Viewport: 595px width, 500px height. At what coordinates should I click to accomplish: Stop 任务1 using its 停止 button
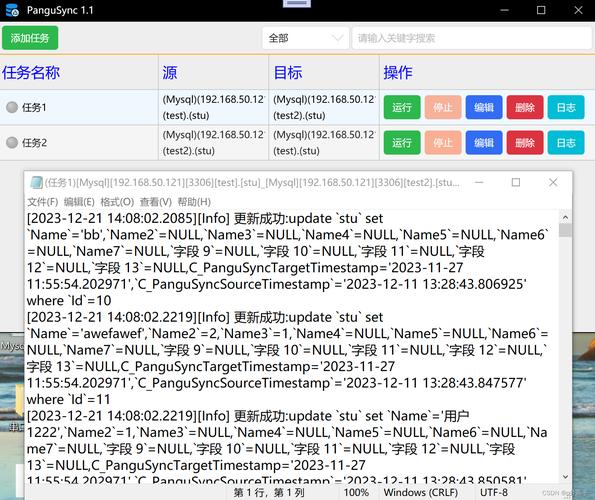[443, 107]
